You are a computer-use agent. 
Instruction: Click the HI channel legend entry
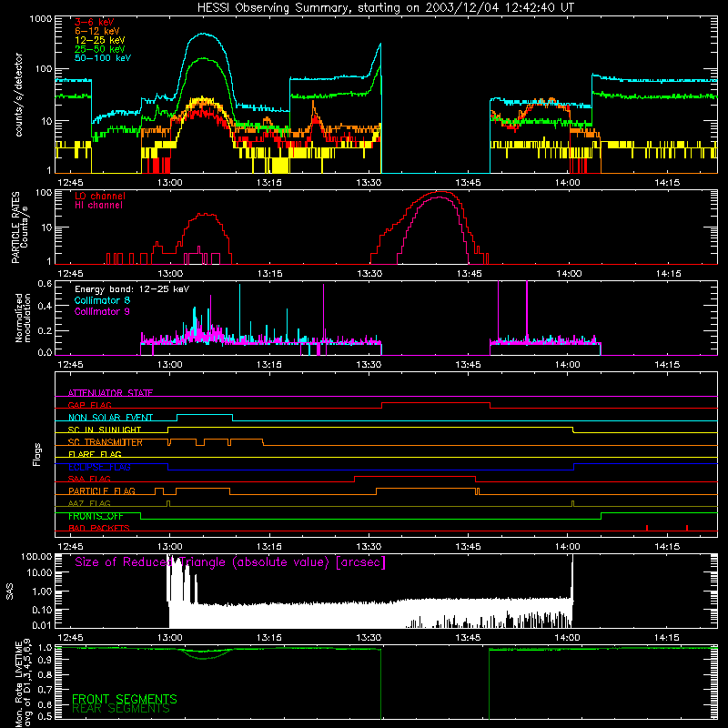(x=99, y=206)
